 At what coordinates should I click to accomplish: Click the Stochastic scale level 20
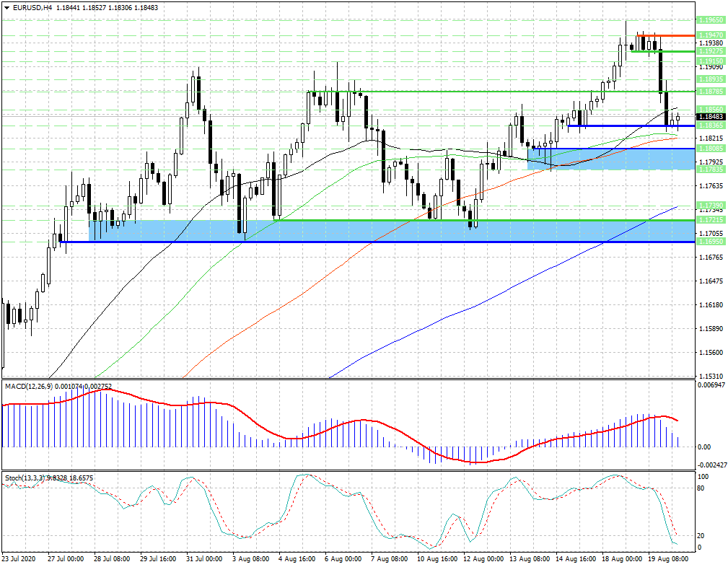coord(701,535)
